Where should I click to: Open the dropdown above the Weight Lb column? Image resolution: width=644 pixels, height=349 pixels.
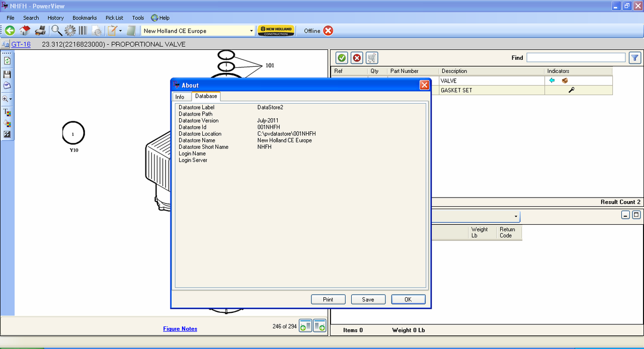tap(516, 217)
